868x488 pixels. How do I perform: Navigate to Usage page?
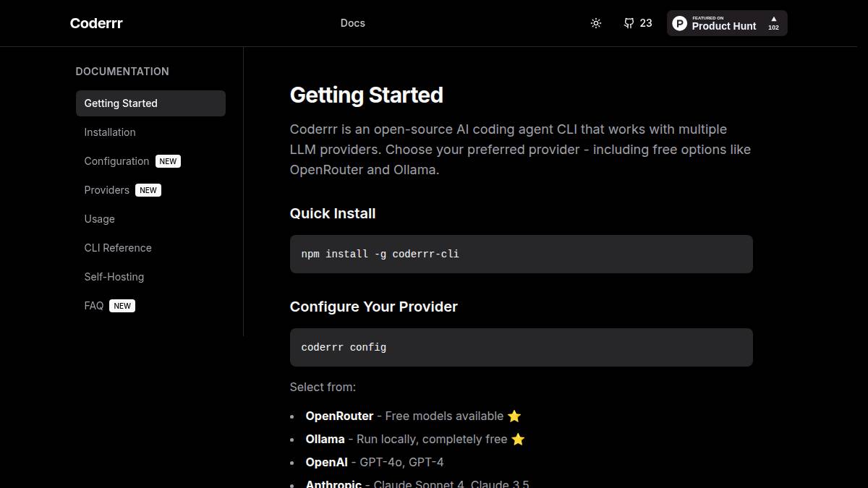(100, 219)
